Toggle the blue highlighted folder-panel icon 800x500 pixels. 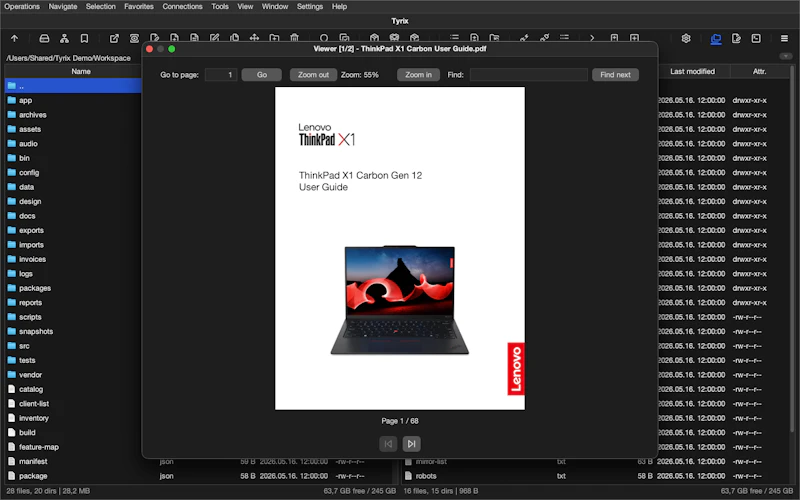(x=716, y=38)
